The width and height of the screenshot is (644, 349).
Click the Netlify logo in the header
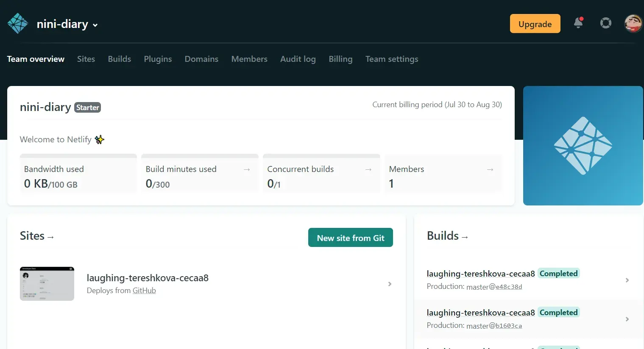pos(18,24)
